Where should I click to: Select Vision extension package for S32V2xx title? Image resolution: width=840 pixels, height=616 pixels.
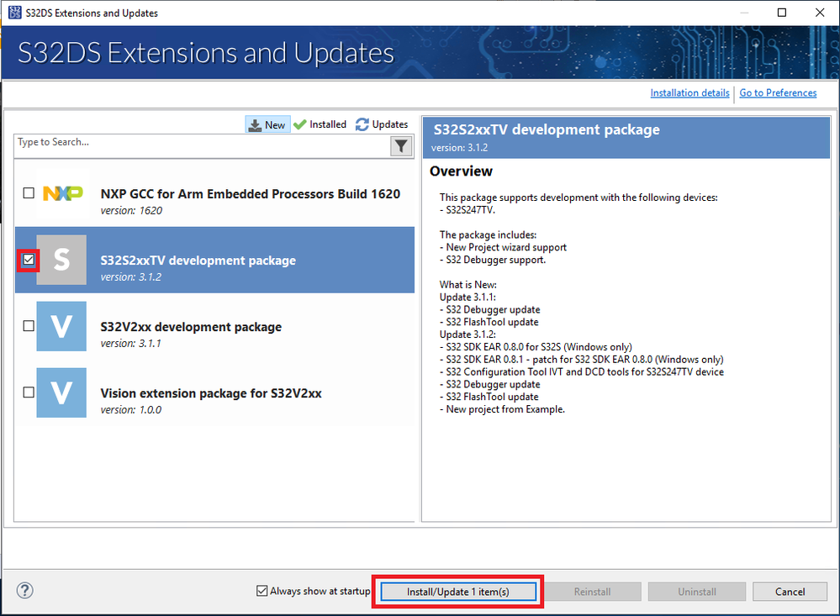click(211, 393)
